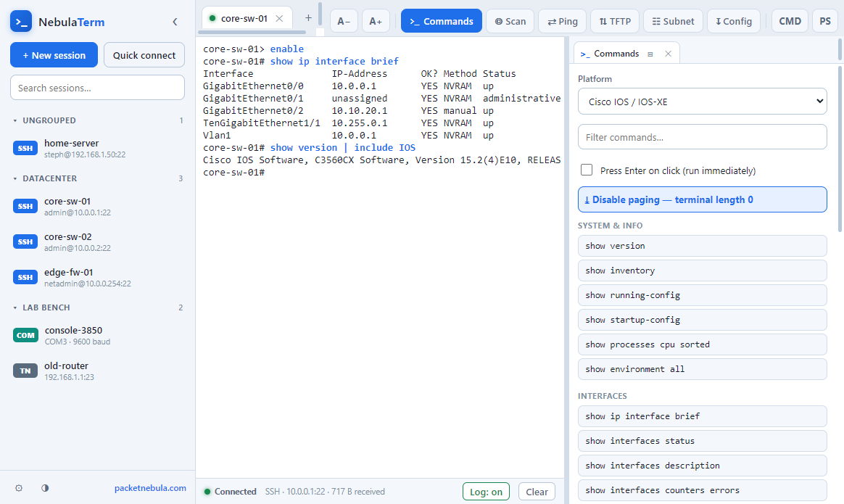Close the Commands panel tab
Screen dimensions: 844x504
668,54
